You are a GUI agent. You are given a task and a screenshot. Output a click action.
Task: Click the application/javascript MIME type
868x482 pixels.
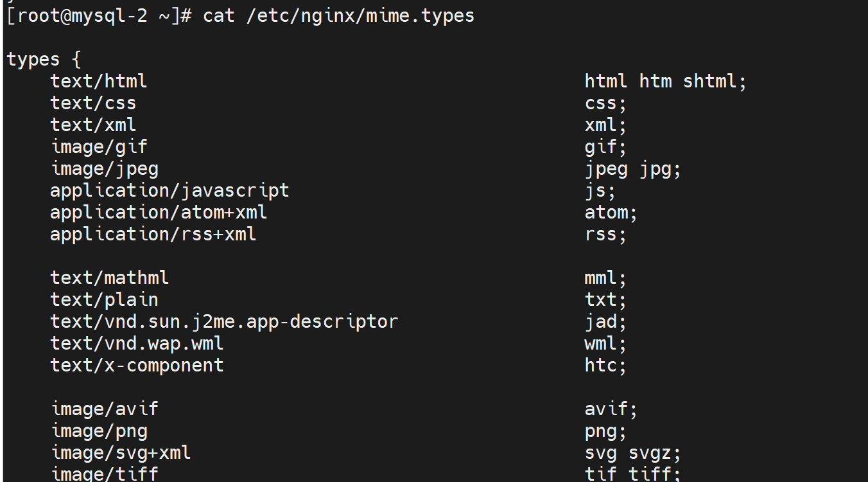169,191
